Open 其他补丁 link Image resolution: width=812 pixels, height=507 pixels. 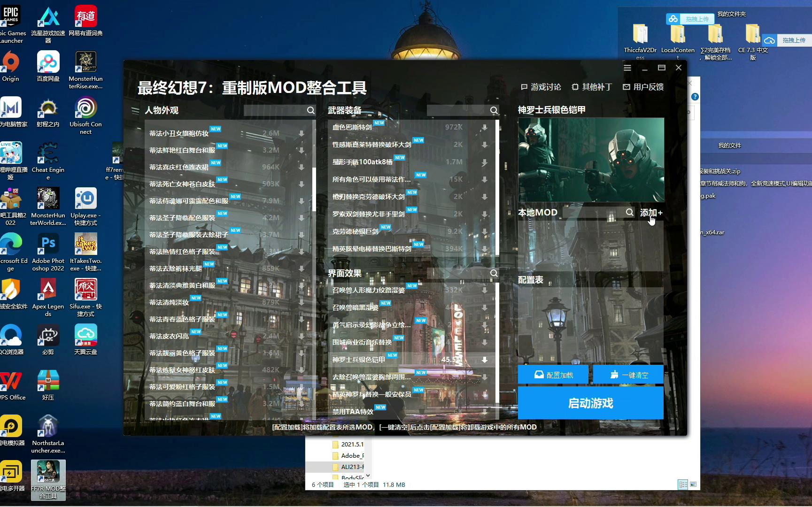click(x=592, y=87)
